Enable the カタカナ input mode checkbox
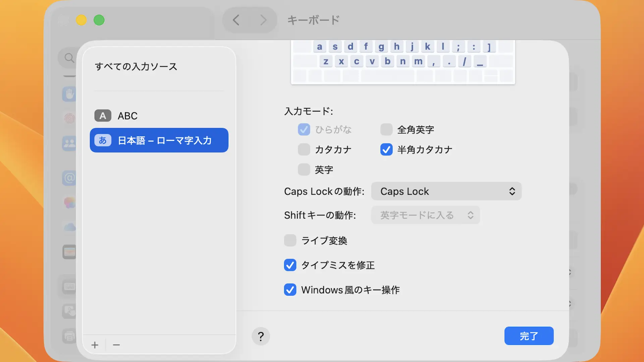 304,149
